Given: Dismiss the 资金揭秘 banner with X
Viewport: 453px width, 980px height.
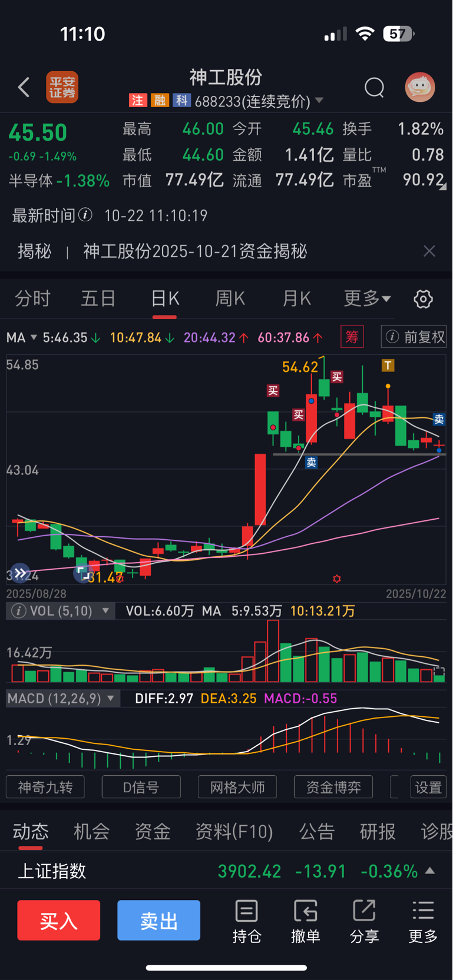Looking at the screenshot, I should (429, 251).
